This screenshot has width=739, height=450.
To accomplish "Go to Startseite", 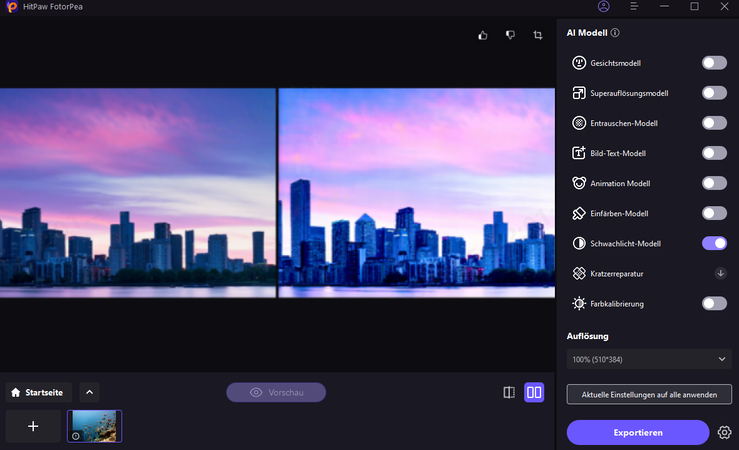I will coord(39,392).
